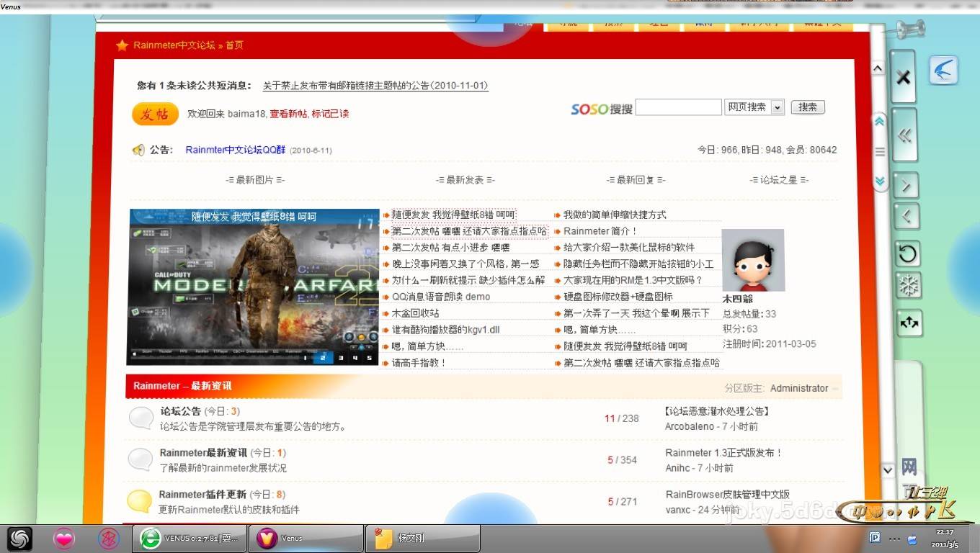
Task: Go forward with the right arrow side button
Action: tap(906, 186)
